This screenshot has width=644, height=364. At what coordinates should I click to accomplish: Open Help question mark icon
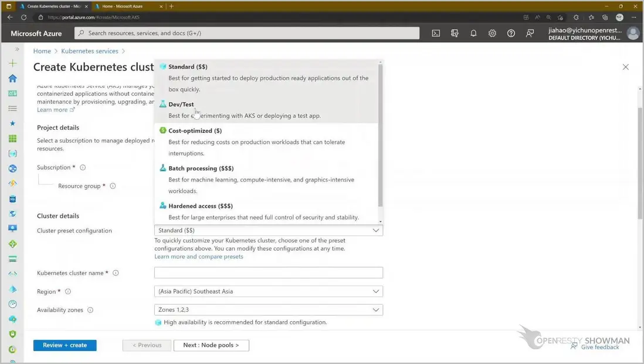511,33
